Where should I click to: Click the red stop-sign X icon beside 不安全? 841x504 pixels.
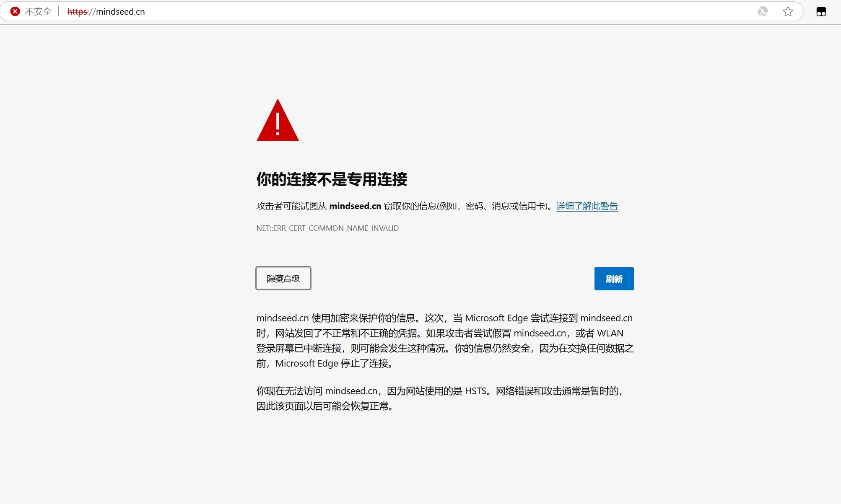[16, 11]
